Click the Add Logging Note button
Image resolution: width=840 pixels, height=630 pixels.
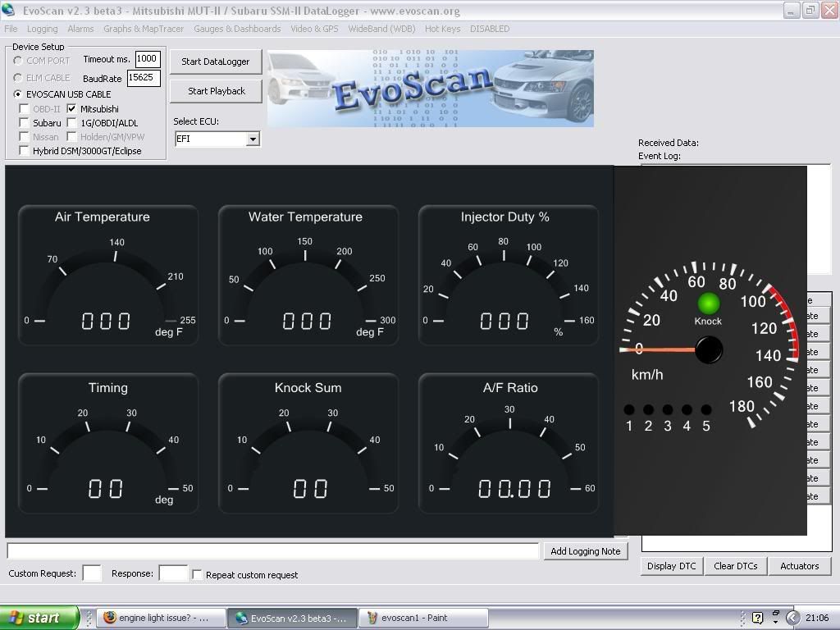coord(586,551)
